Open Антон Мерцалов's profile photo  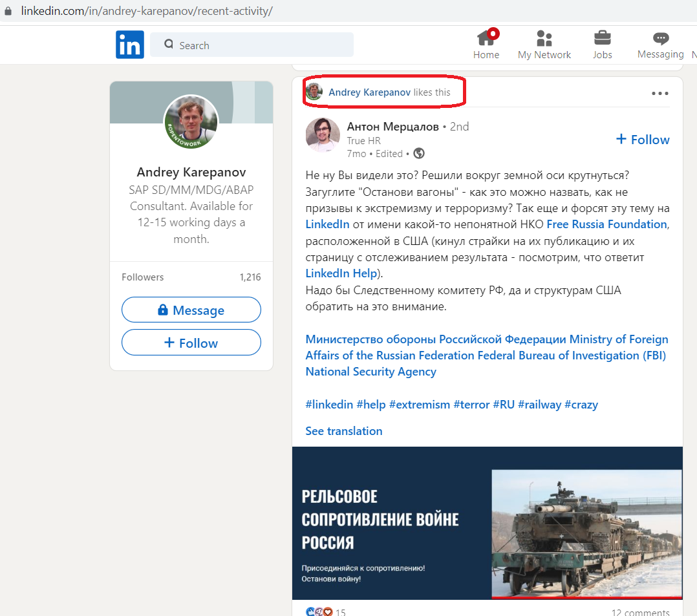322,134
